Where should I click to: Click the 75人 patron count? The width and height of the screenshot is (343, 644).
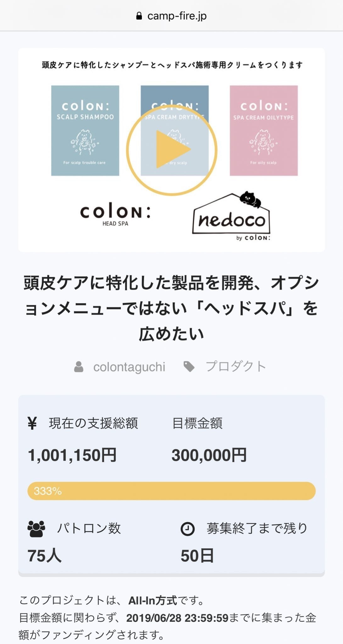point(44,556)
